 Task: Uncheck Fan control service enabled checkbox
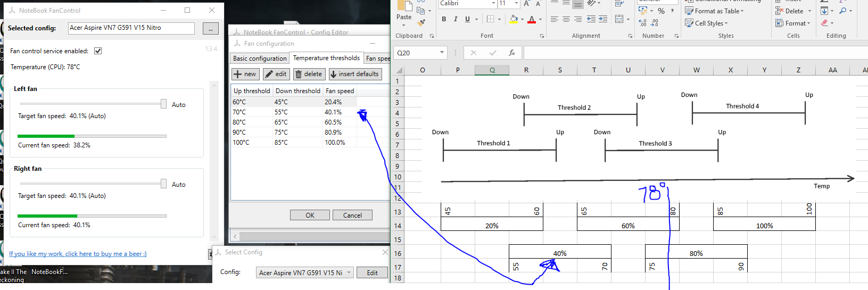coord(98,51)
